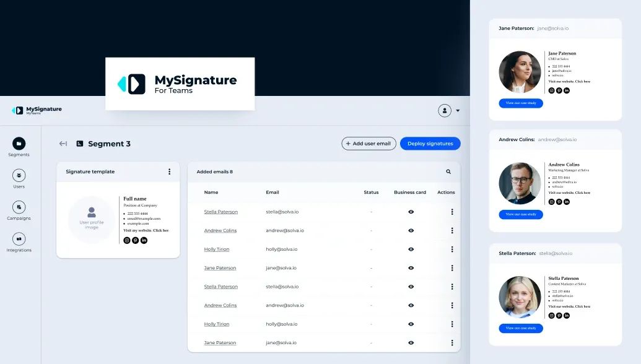
Task: Click the Name column header
Action: (211, 192)
